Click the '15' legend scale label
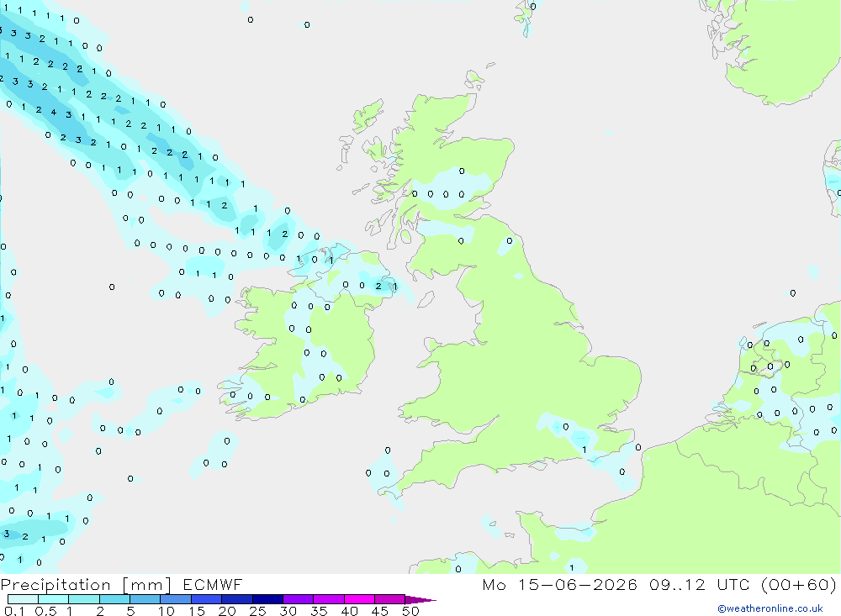This screenshot has width=841, height=616. (197, 611)
